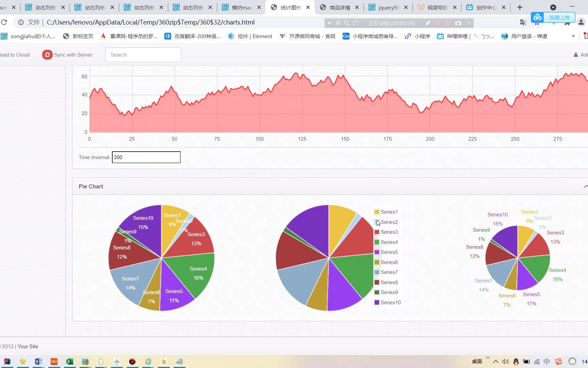Image resolution: width=588 pixels, height=368 pixels.
Task: Pause the screen recording
Action: point(438,23)
